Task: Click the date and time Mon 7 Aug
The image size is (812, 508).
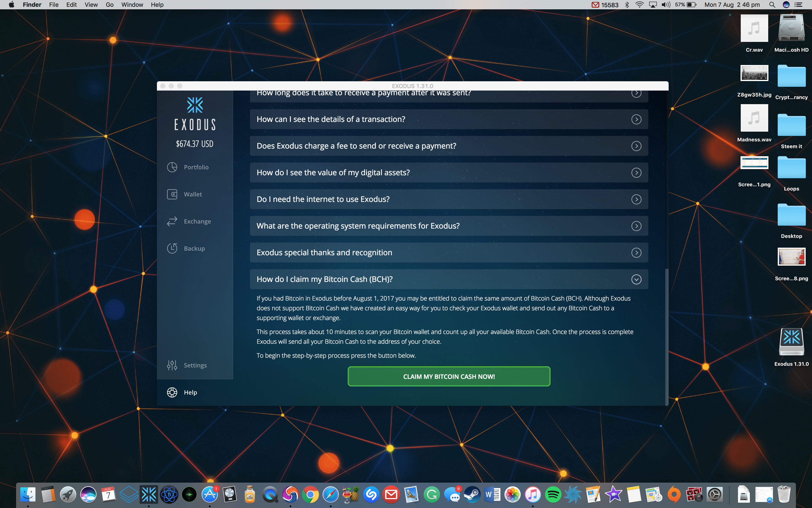Action: [732, 5]
